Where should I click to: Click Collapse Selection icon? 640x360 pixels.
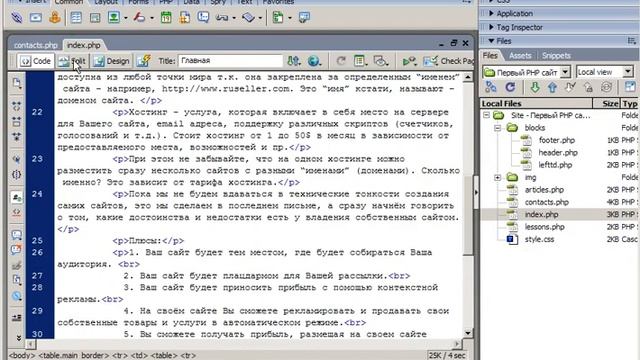(x=17, y=121)
